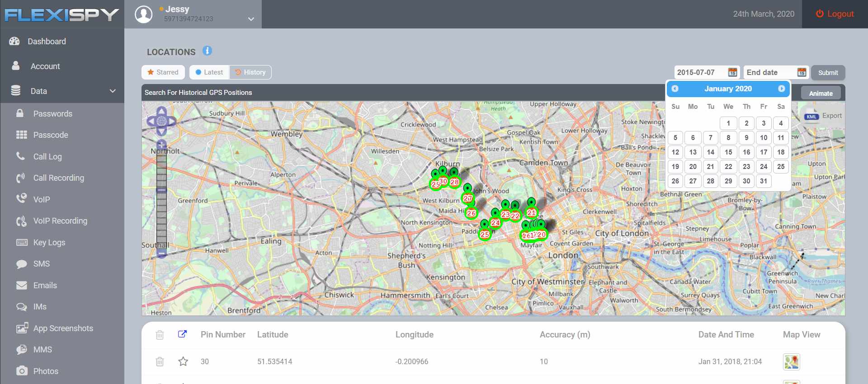Select map pin number 25

pyautogui.click(x=485, y=234)
